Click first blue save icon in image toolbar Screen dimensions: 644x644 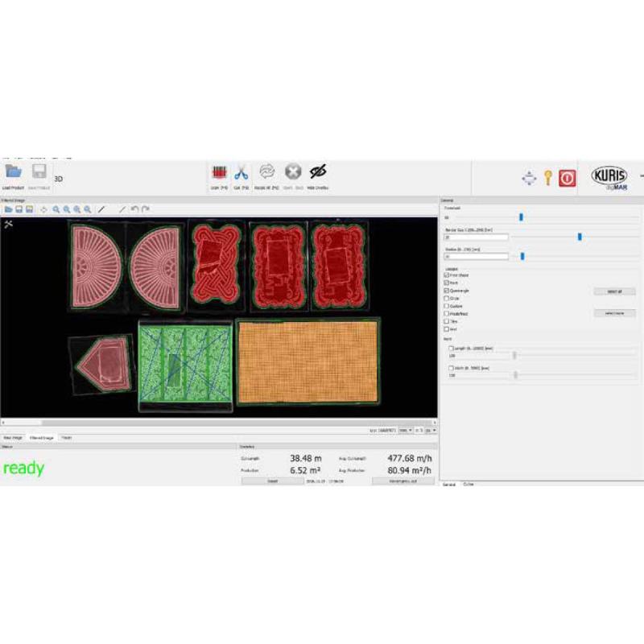(x=19, y=209)
